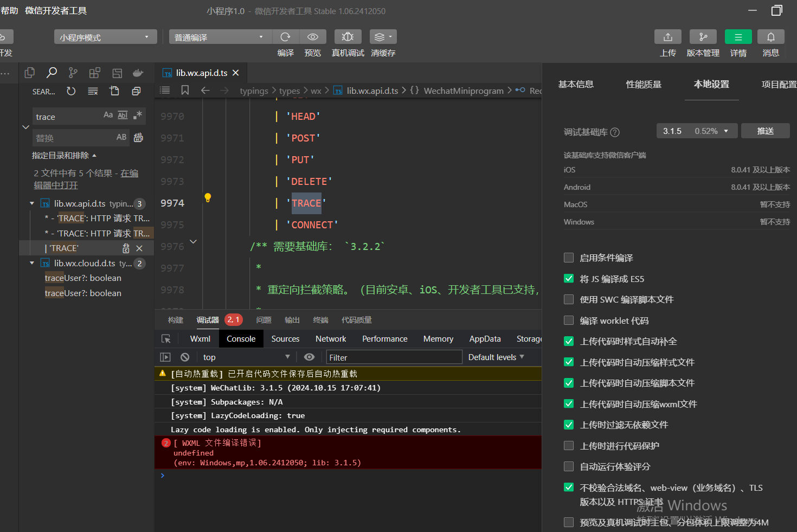Toggle the green 详情 details button

[x=738, y=37]
